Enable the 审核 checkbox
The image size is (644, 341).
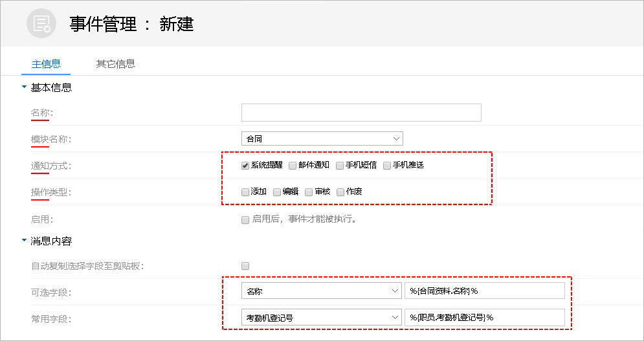(x=309, y=192)
